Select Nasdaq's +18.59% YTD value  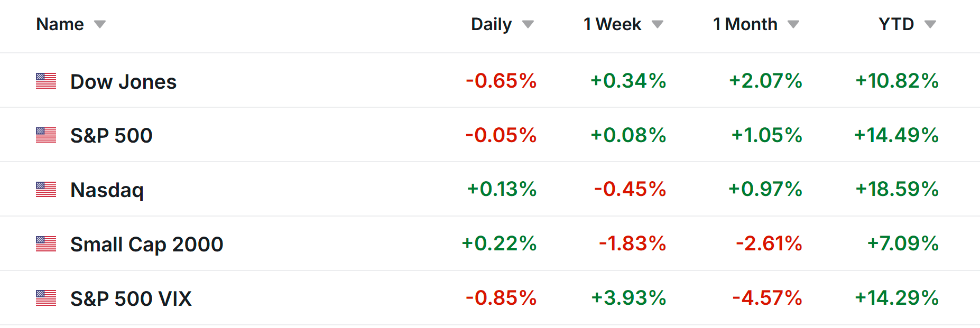click(897, 189)
